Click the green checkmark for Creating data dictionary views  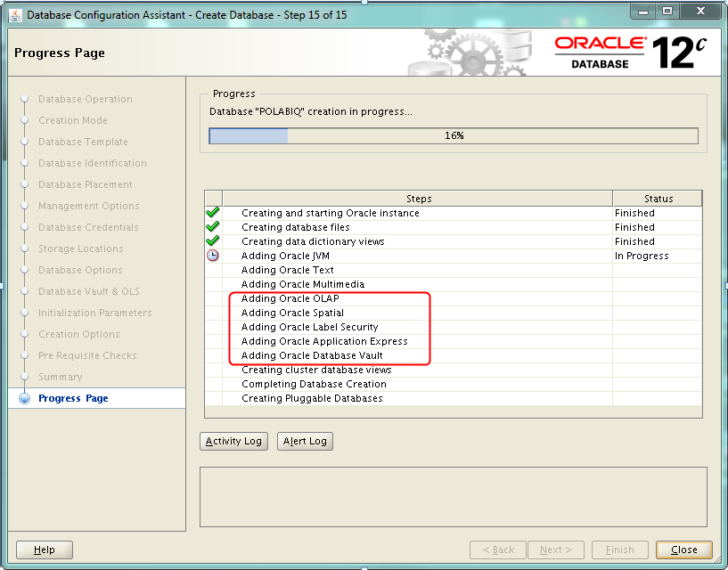pos(213,241)
